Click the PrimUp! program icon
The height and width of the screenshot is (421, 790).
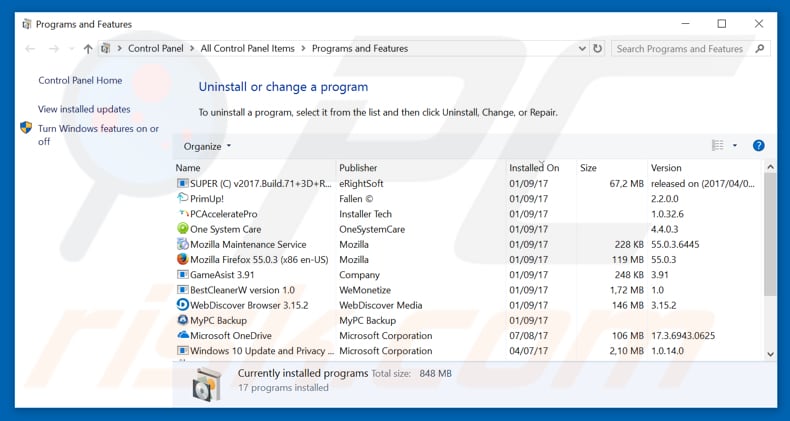coord(182,198)
